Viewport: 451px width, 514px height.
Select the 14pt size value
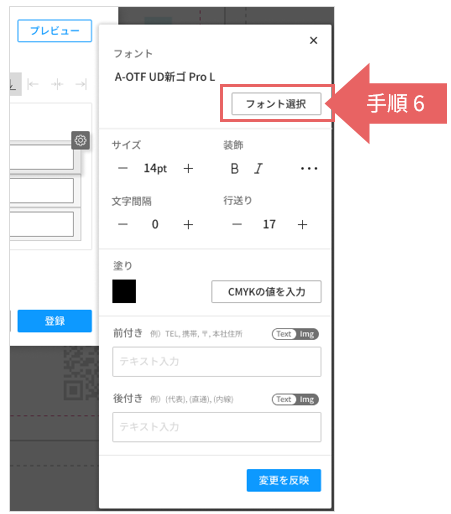155,168
